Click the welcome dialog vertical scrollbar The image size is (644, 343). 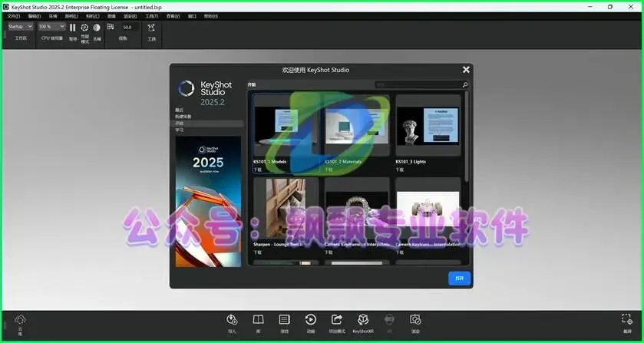(x=467, y=136)
